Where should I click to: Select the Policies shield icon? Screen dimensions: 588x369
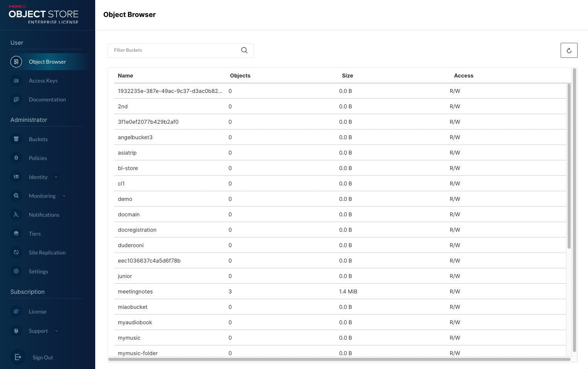16,158
